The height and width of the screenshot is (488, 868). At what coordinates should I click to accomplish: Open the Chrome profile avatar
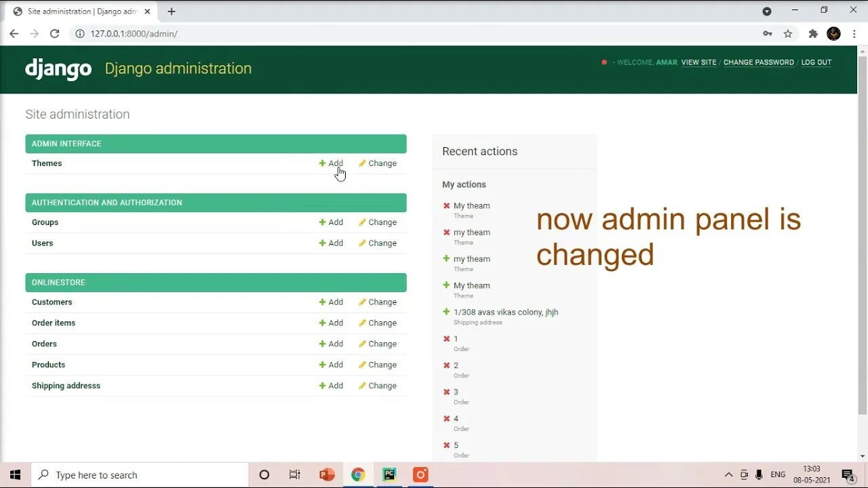pos(834,33)
